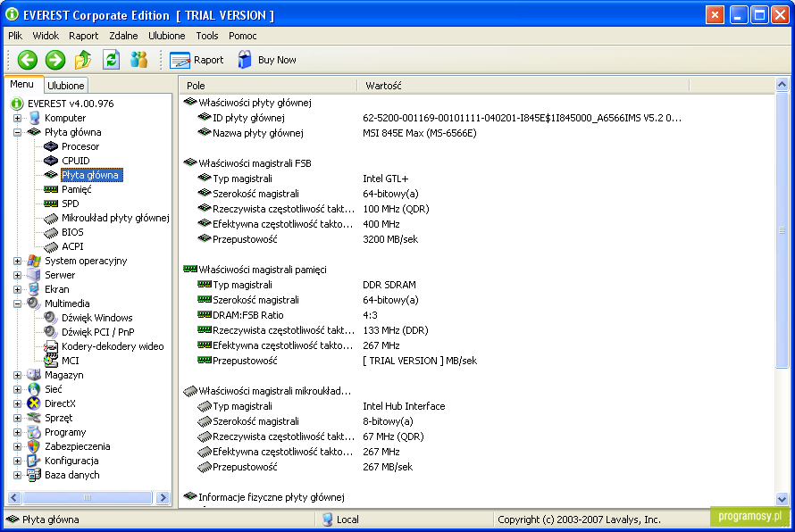Select the Zabezpieczenia shield icon
The width and height of the screenshot is (795, 532).
[x=34, y=446]
